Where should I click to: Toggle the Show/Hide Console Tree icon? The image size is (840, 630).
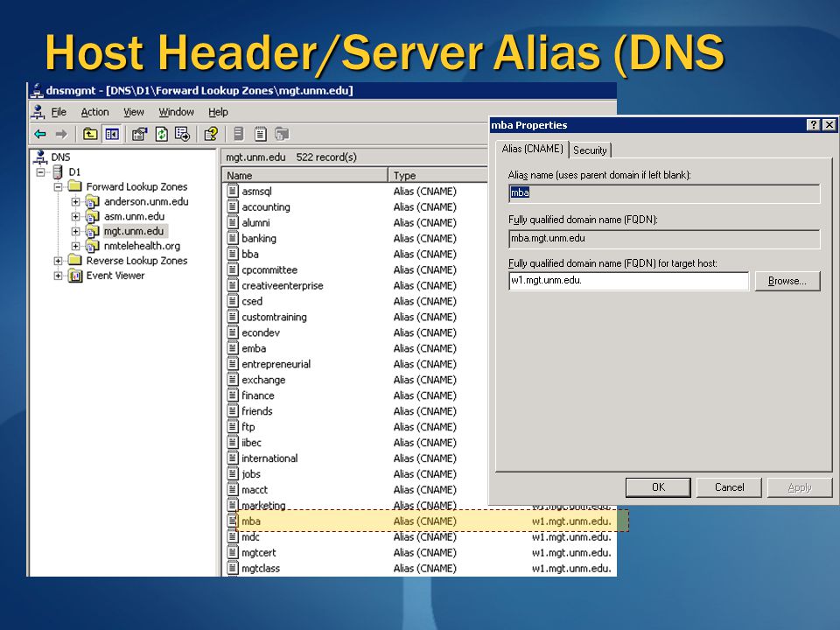click(x=112, y=134)
